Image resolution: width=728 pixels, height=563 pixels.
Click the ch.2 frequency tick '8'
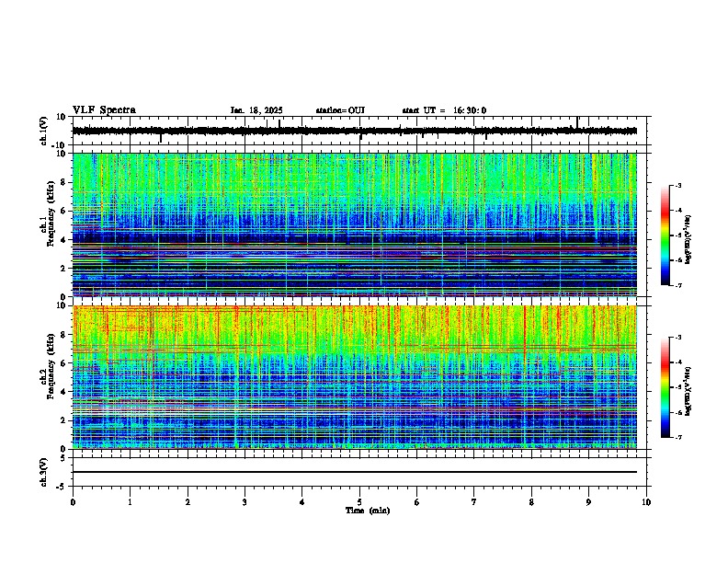63,335
